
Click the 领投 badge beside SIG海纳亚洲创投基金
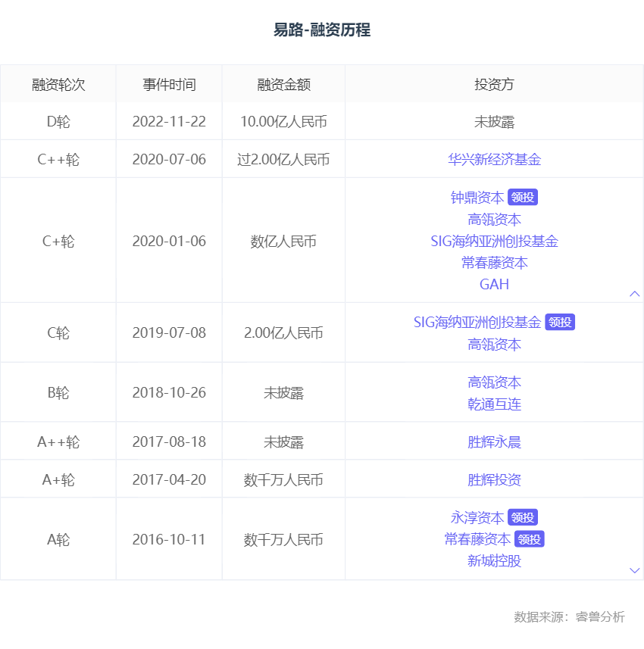coord(560,323)
